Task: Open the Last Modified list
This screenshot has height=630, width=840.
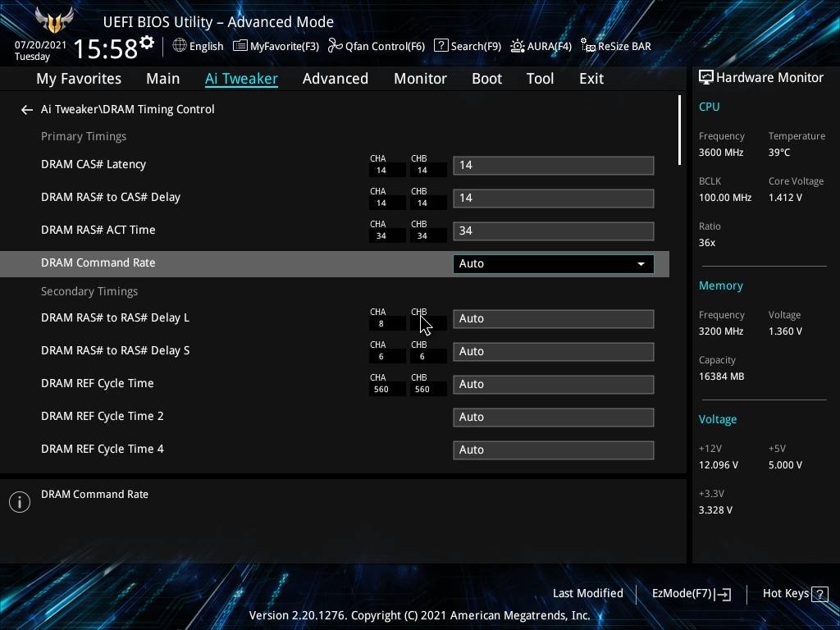Action: click(587, 594)
